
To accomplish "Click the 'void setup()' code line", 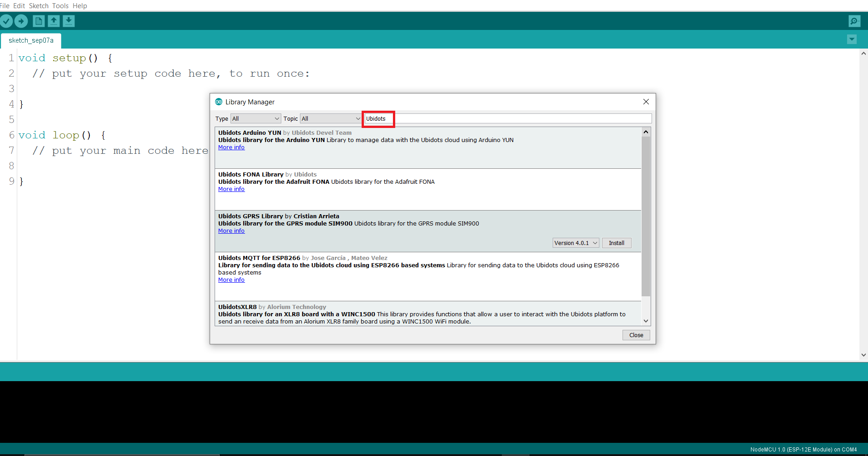I will (66, 58).
